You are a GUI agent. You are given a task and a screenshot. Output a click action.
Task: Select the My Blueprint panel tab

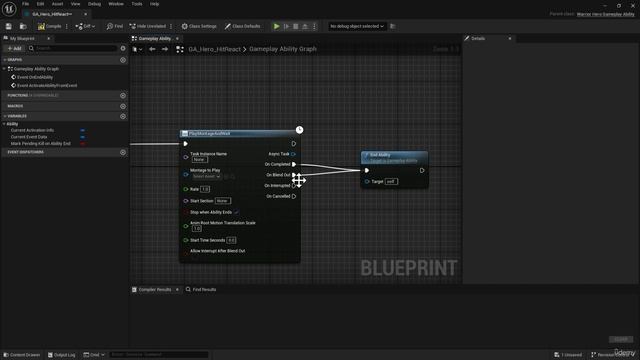coord(22,38)
